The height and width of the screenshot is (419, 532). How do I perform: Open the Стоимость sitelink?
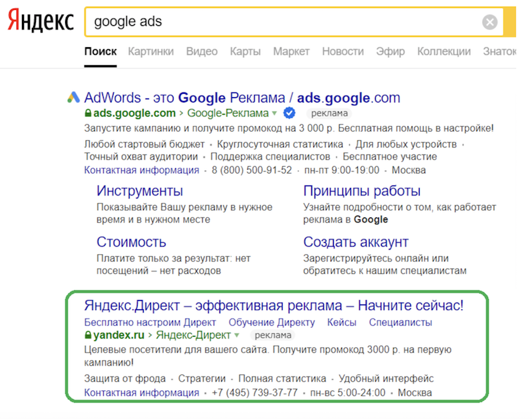point(131,242)
